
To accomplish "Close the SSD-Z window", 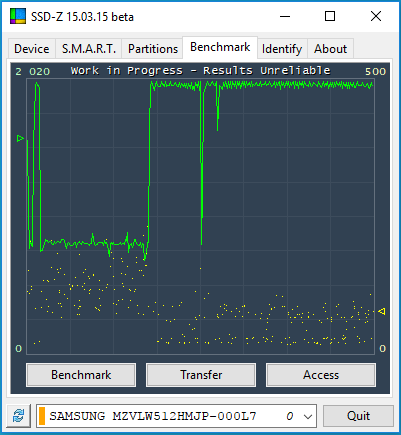I will [376, 16].
